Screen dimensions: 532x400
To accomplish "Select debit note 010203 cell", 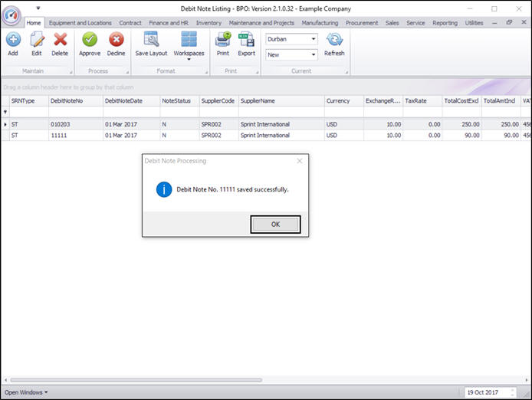I will [76, 124].
